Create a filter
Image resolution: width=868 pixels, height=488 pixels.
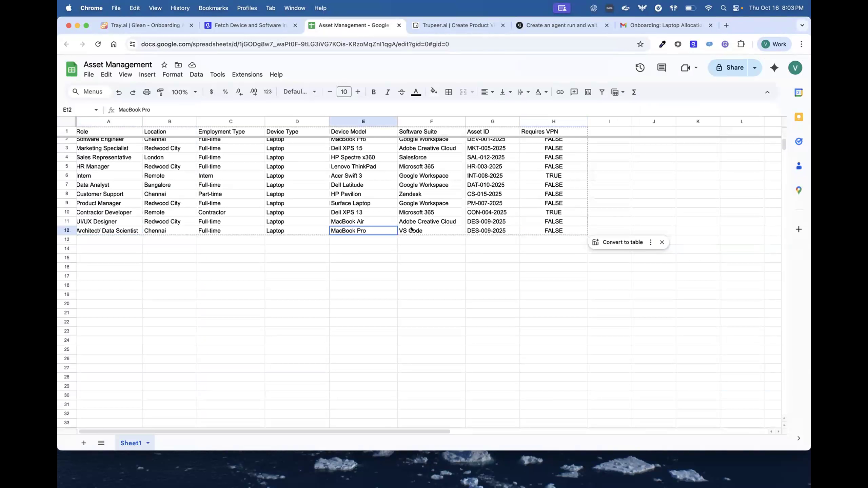point(601,92)
